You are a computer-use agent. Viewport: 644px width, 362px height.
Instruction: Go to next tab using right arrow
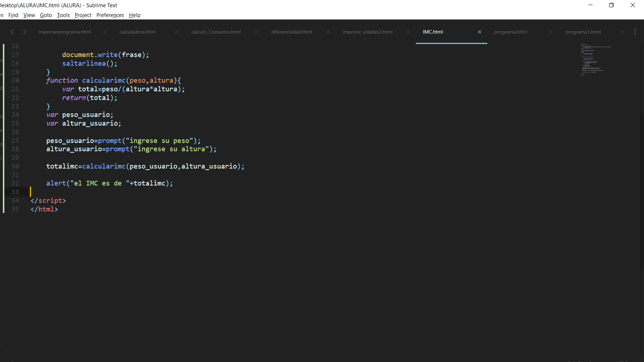point(25,32)
